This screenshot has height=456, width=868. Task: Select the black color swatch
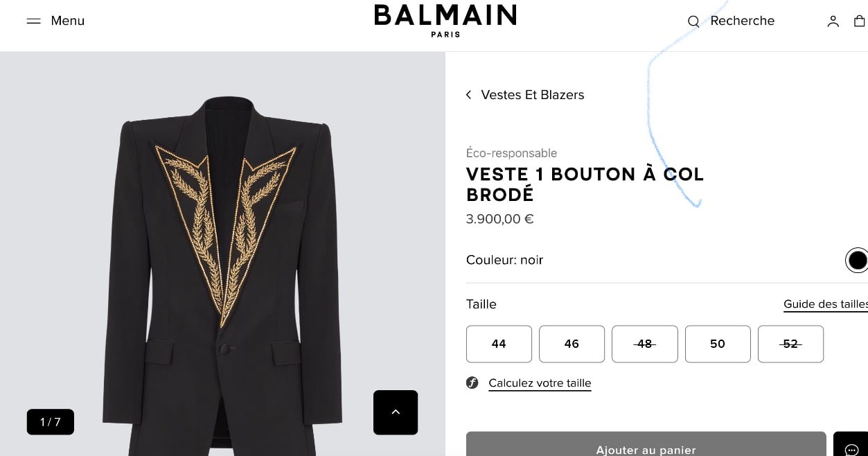[857, 261]
